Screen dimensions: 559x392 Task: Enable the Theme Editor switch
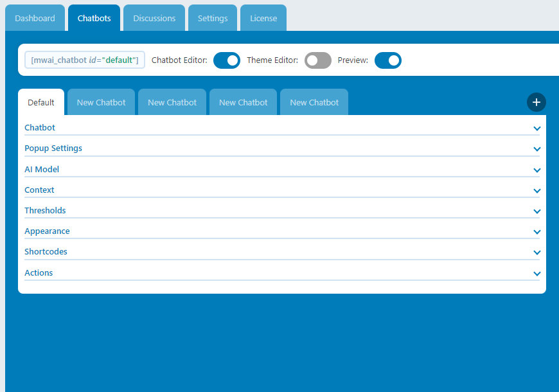317,60
